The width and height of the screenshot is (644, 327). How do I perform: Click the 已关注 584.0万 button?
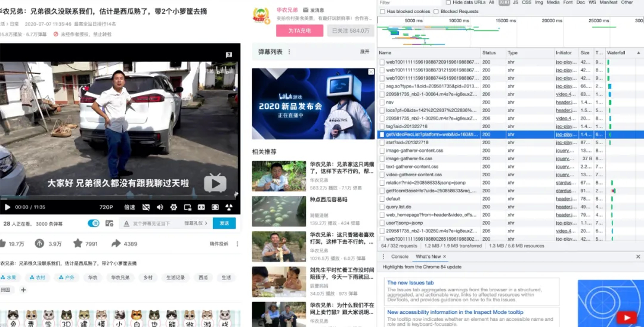351,31
